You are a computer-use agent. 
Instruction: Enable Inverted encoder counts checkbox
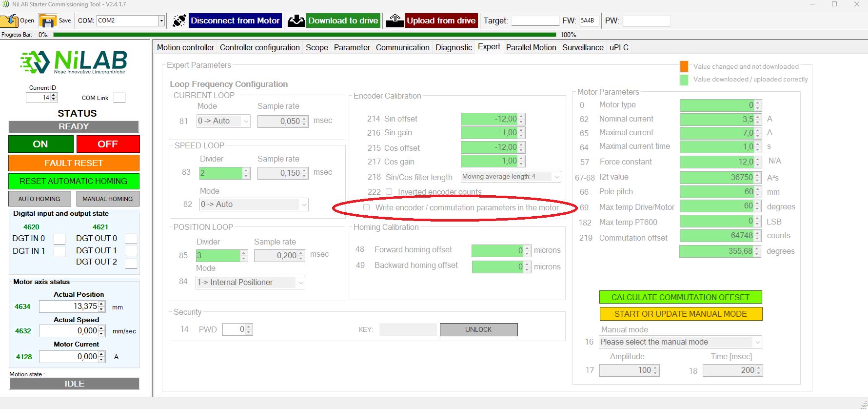coord(389,192)
